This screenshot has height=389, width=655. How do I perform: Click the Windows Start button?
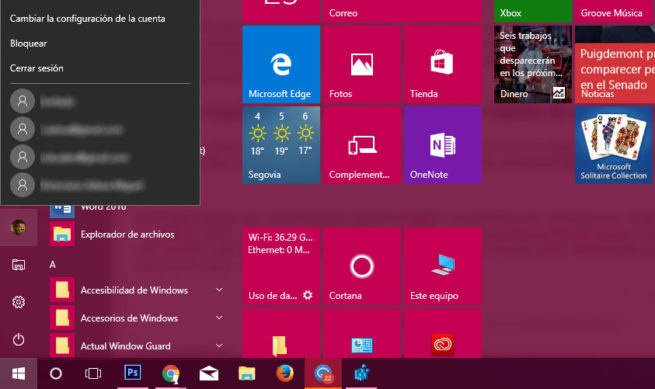pos(18,374)
